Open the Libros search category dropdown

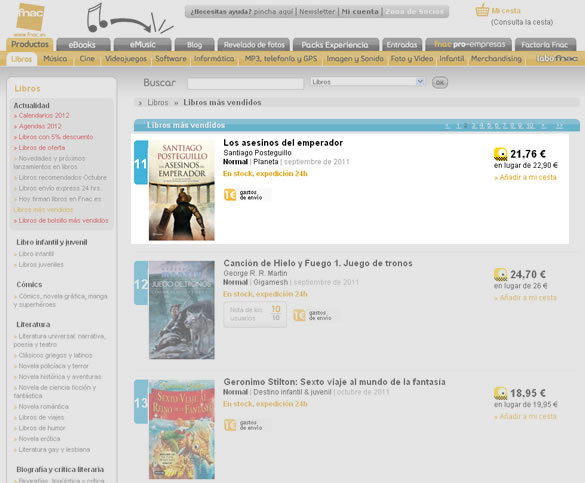coord(367,82)
